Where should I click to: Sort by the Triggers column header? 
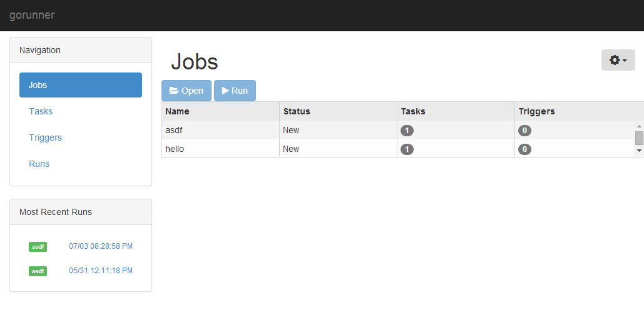[579, 111]
